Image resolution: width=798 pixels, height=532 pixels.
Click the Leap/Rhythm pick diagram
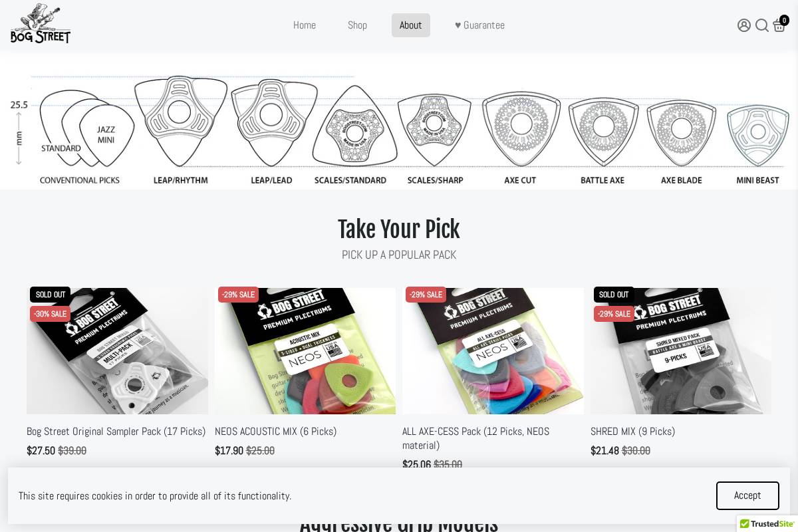[x=180, y=121]
